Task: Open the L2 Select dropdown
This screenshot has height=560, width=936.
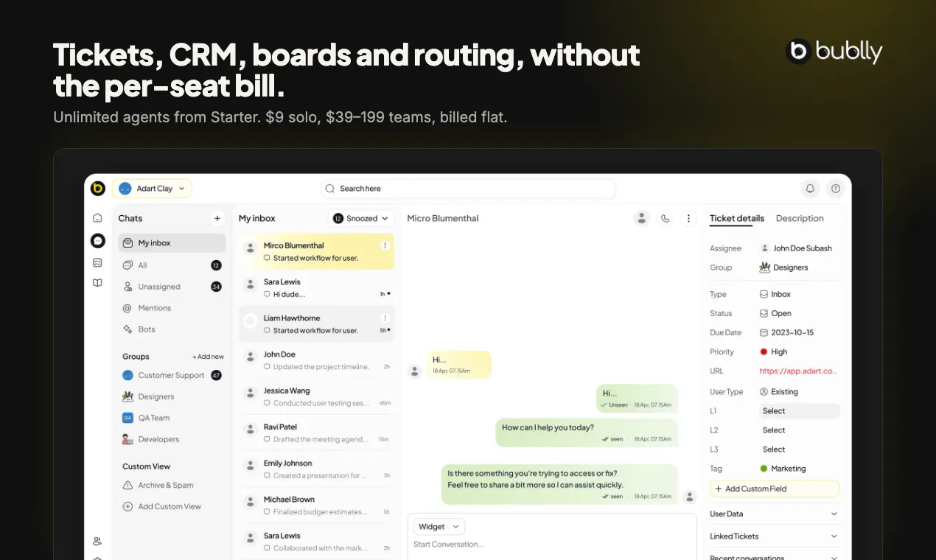Action: pyautogui.click(x=800, y=430)
